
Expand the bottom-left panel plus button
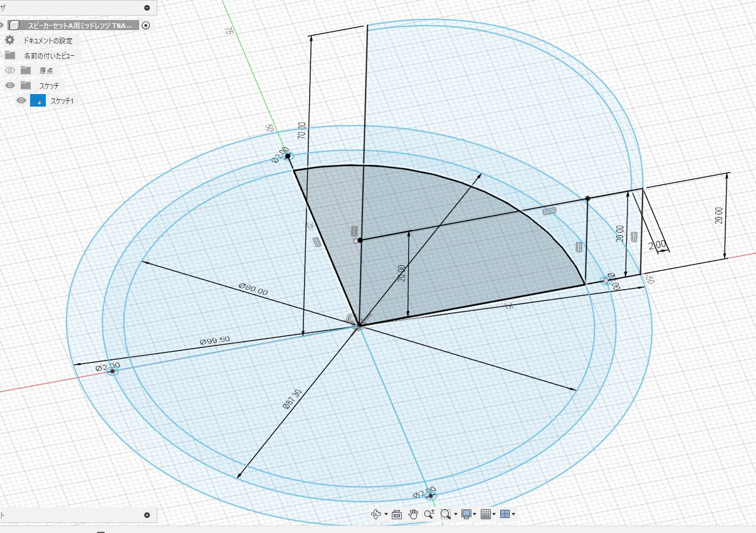[x=147, y=515]
